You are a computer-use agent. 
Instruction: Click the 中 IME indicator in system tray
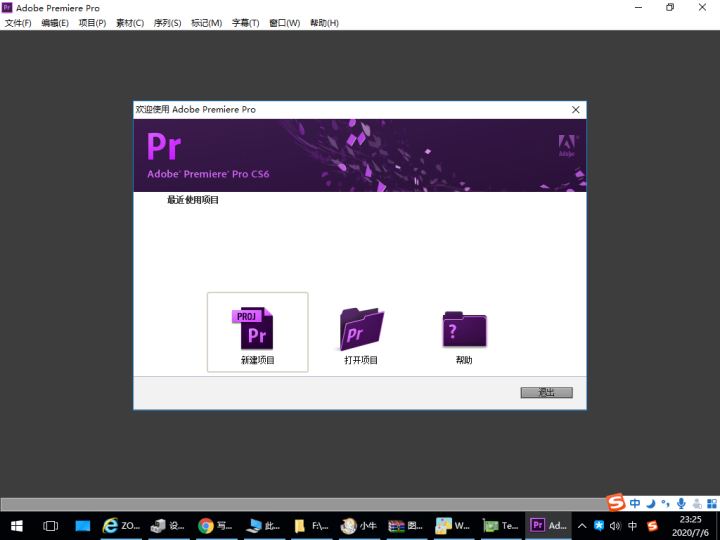pyautogui.click(x=633, y=526)
